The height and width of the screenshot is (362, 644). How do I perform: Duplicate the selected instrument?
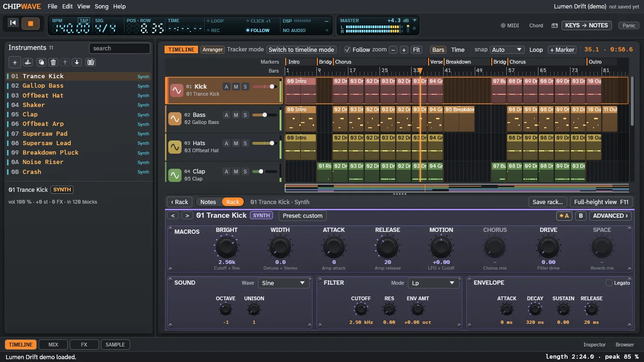click(x=41, y=62)
